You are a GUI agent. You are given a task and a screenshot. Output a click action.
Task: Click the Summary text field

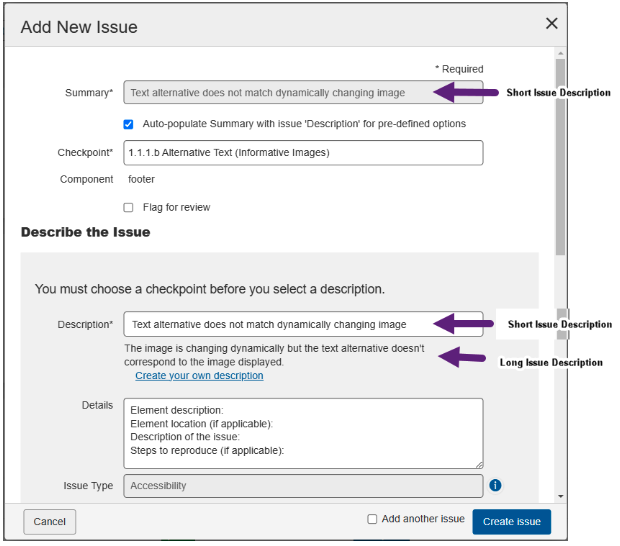tap(303, 93)
